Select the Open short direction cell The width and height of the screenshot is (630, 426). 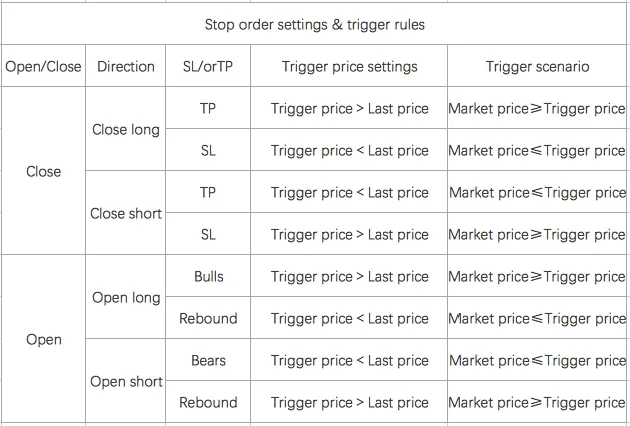pyautogui.click(x=126, y=382)
